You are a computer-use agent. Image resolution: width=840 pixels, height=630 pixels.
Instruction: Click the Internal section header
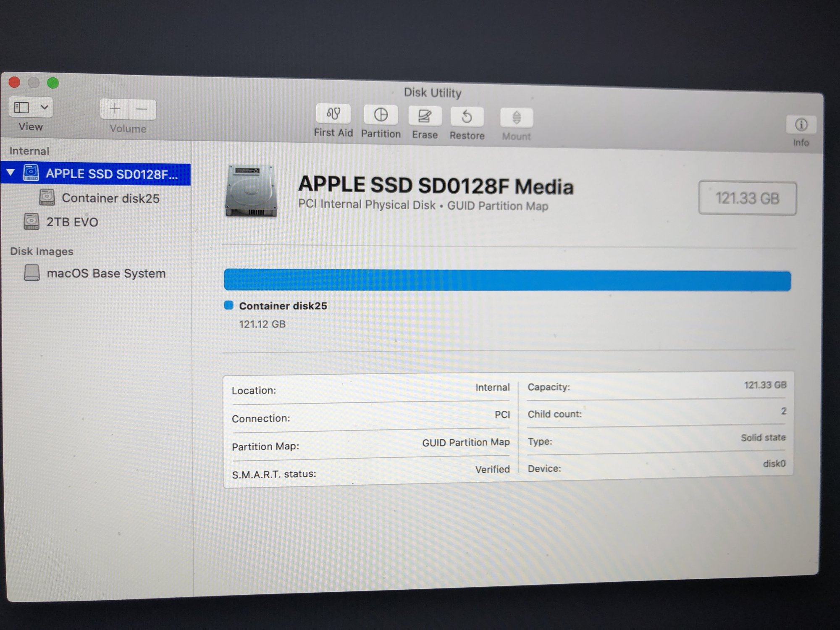(x=29, y=151)
